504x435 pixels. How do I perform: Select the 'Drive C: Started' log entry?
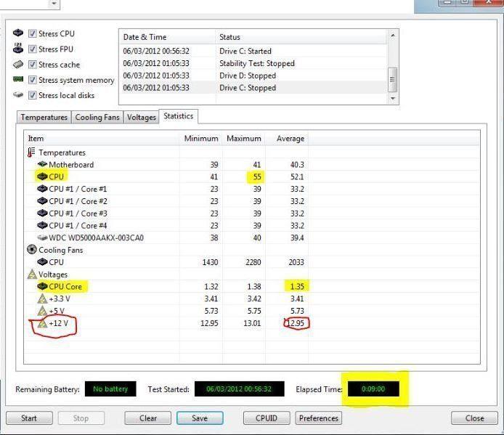[x=253, y=51]
